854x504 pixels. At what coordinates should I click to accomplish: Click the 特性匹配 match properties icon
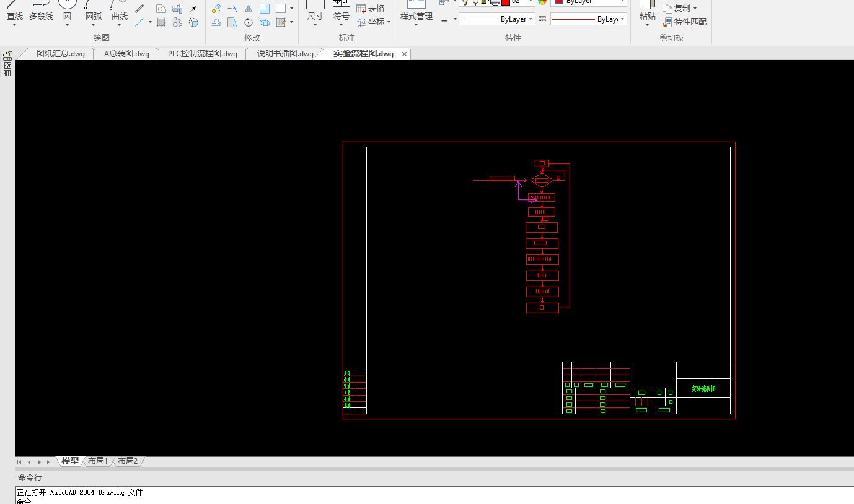coord(667,22)
